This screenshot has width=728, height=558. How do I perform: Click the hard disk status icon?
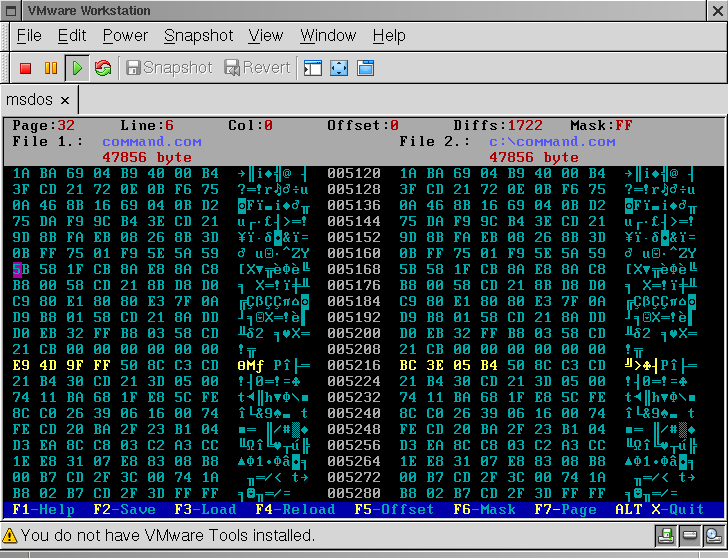tap(689, 536)
